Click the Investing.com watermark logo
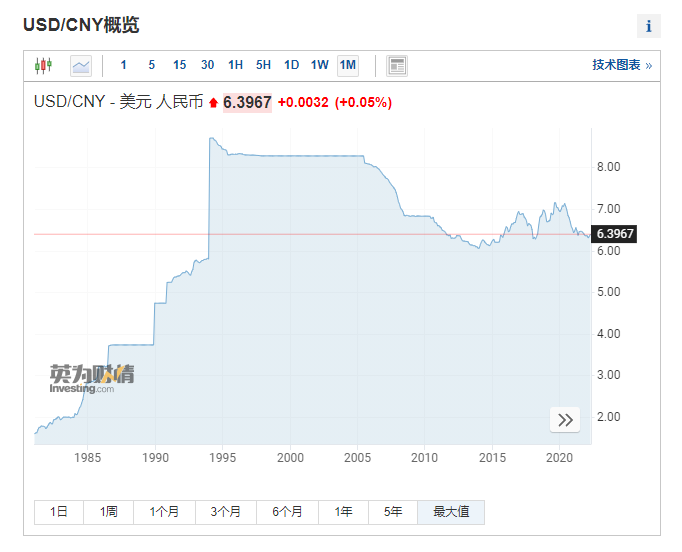 [92, 378]
